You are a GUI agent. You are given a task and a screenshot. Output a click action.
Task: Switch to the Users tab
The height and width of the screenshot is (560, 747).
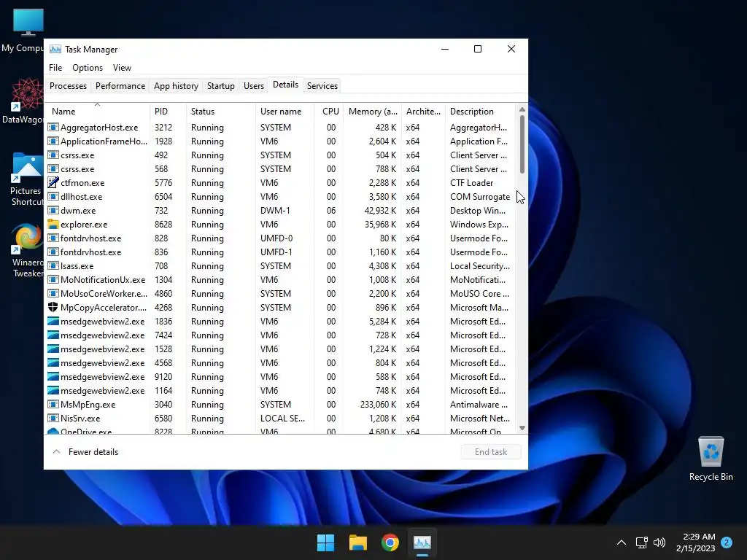point(253,86)
